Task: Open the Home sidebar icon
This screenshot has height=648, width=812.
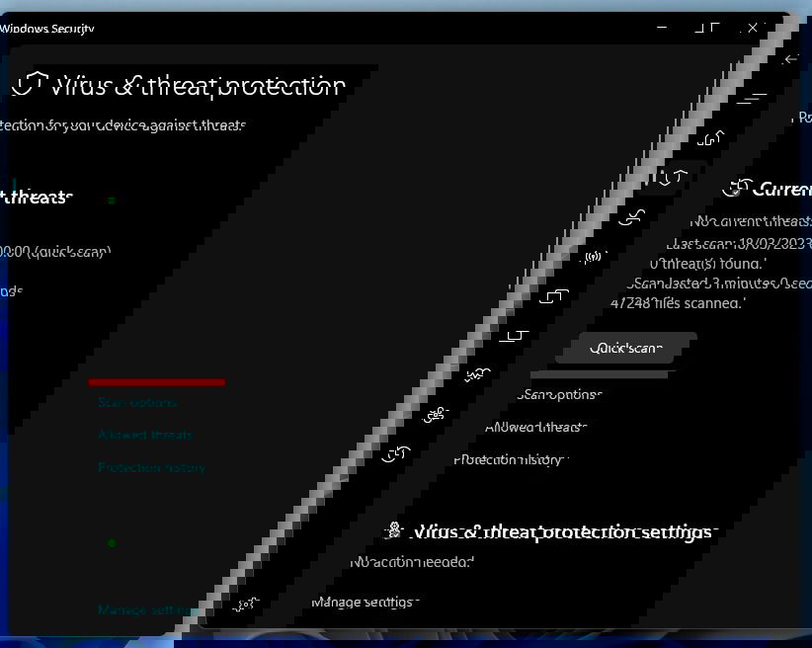Action: click(x=710, y=138)
